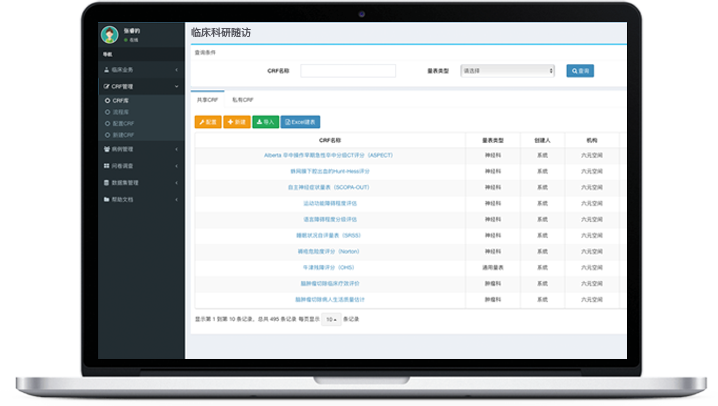Click the 问卷调查 grid icon

click(x=106, y=166)
